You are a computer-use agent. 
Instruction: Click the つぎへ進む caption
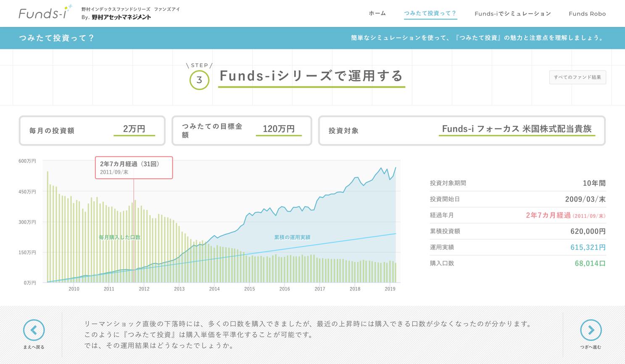[591, 347]
